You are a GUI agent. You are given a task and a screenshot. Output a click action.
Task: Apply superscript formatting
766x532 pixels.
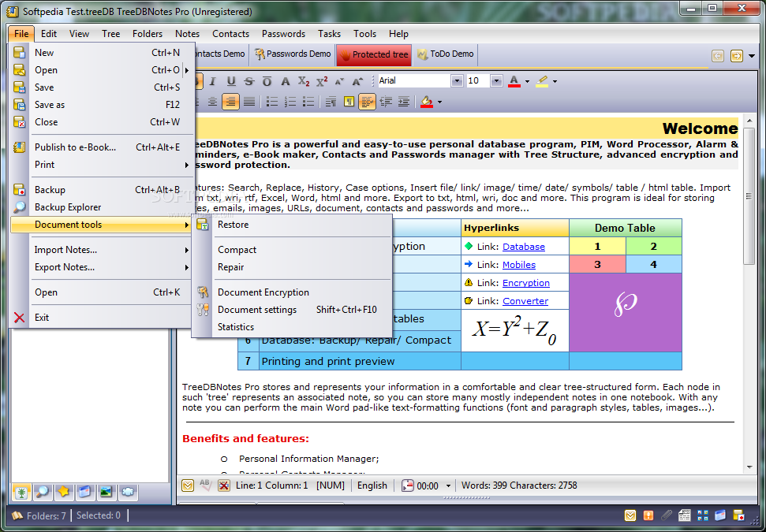321,81
